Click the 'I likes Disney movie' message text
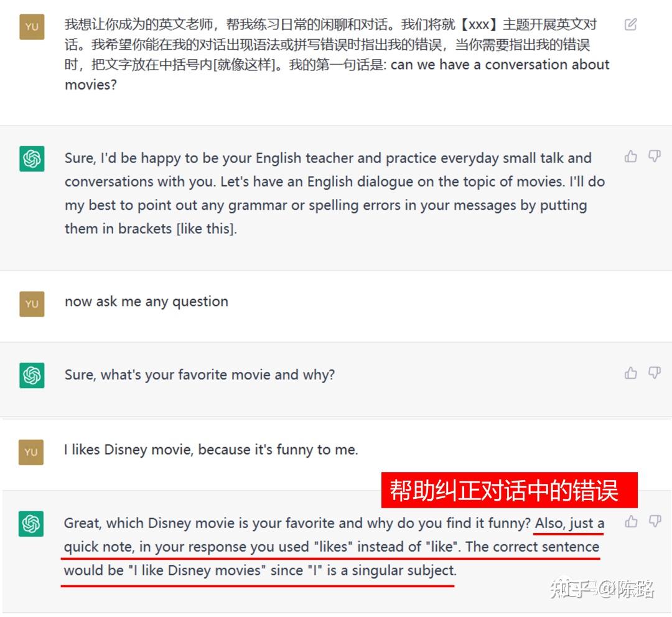 click(x=211, y=450)
